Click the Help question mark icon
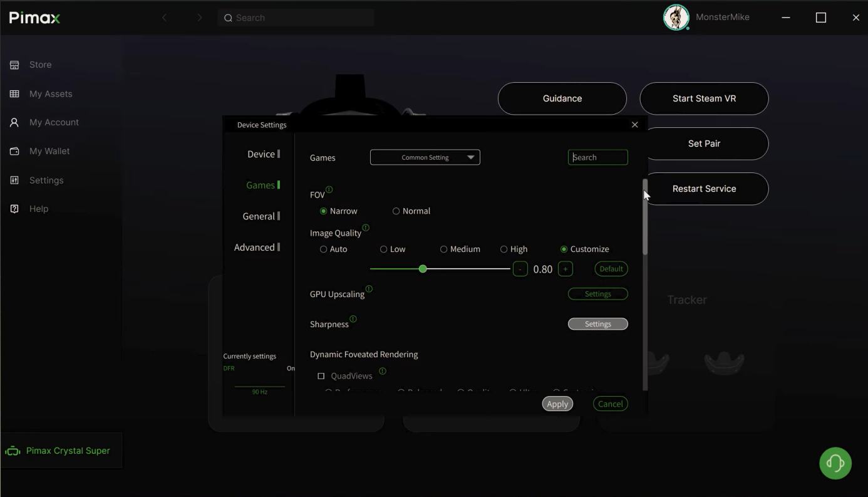This screenshot has width=868, height=497. 14,209
